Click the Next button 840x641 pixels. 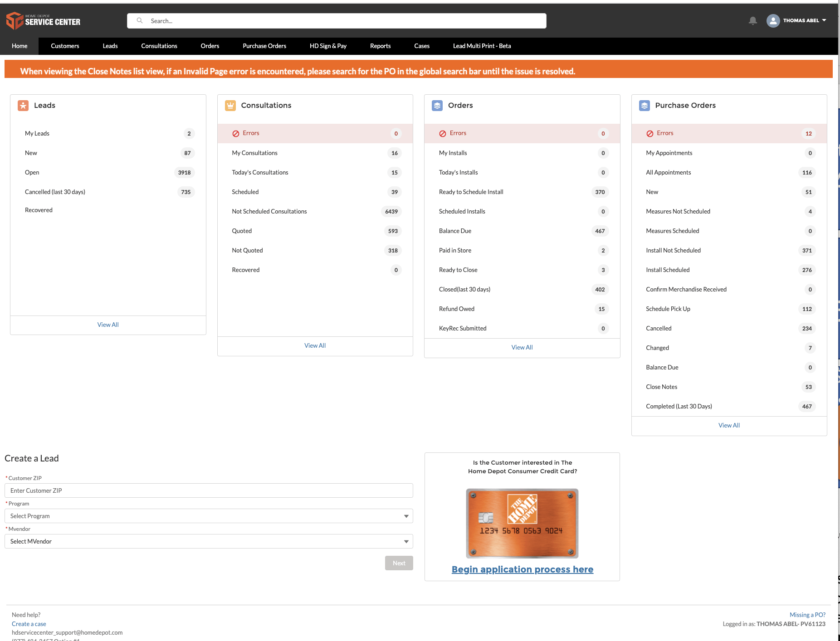(x=399, y=563)
